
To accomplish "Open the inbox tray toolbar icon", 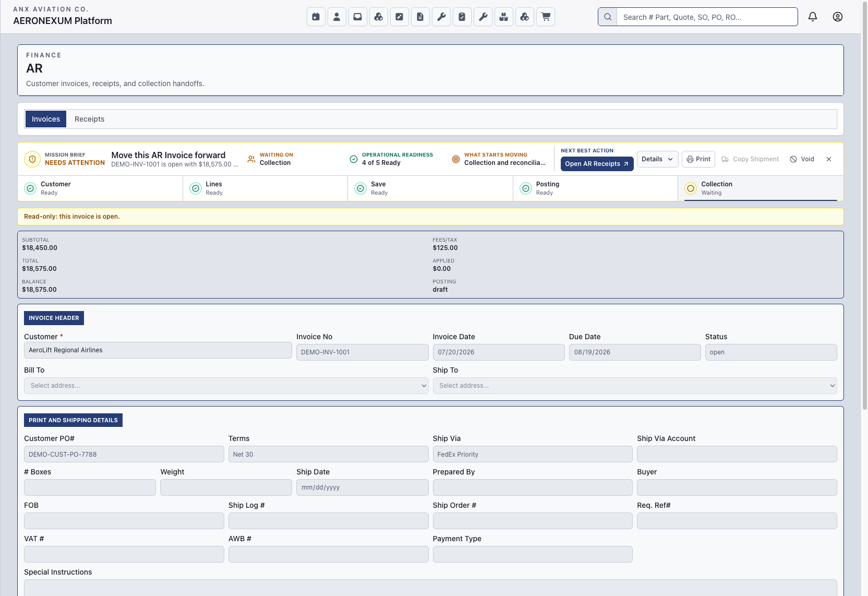I will tap(358, 17).
